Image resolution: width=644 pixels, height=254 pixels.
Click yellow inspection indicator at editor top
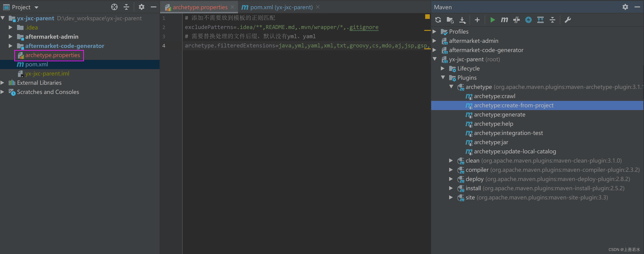[427, 17]
